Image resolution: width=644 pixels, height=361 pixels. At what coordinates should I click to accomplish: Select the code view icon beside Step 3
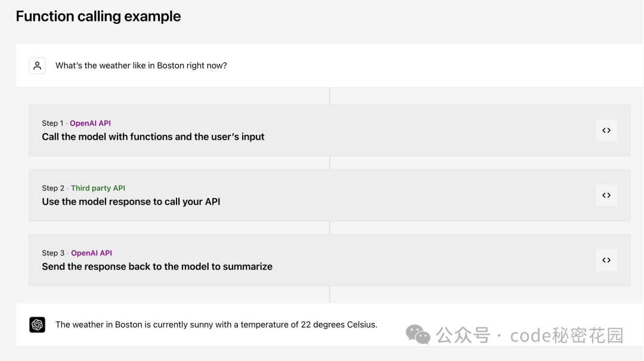tap(606, 260)
